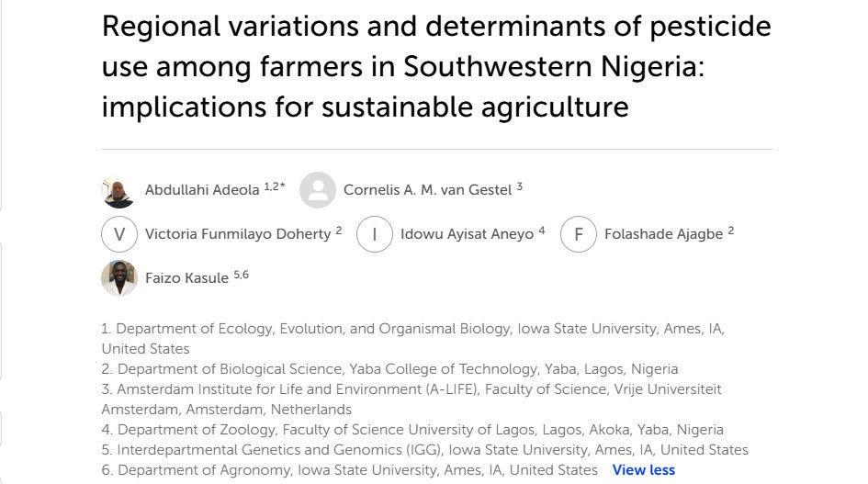The height and width of the screenshot is (484, 868).
Task: Click the V initial avatar circle
Action: 119,234
